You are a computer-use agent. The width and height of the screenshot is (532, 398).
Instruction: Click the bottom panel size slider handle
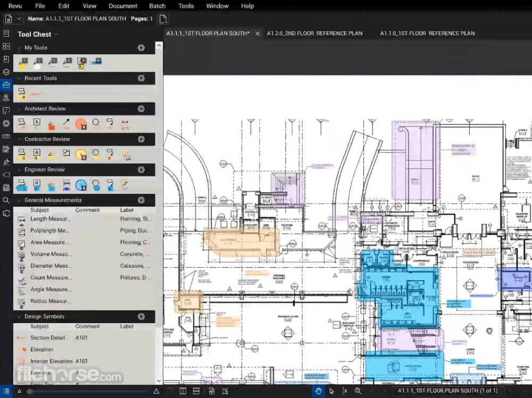pos(30,391)
